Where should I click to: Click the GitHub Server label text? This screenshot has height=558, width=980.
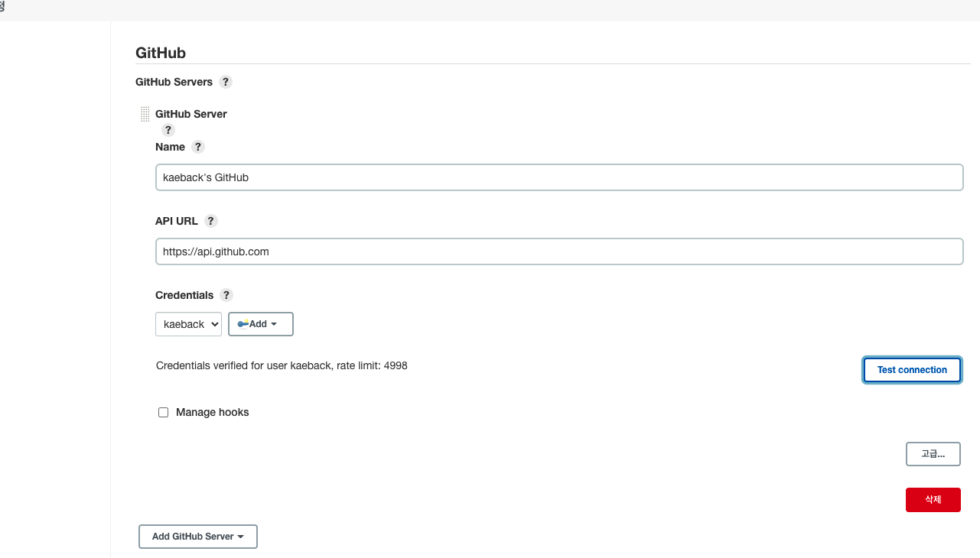[191, 114]
